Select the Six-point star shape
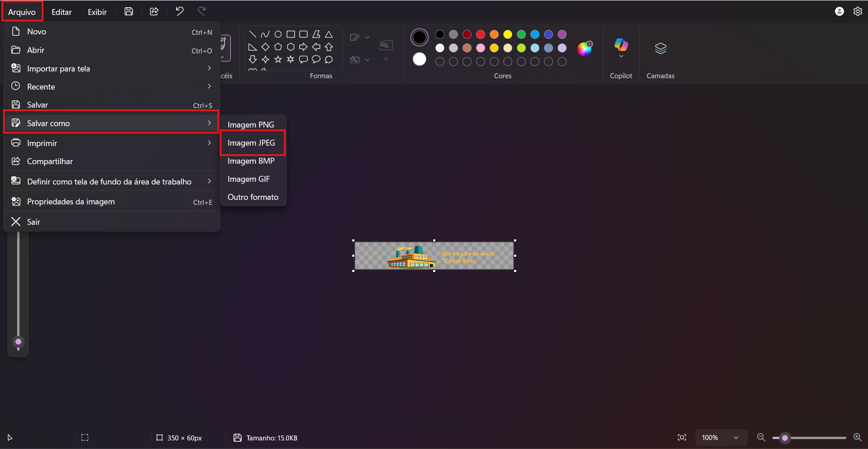 (x=291, y=59)
